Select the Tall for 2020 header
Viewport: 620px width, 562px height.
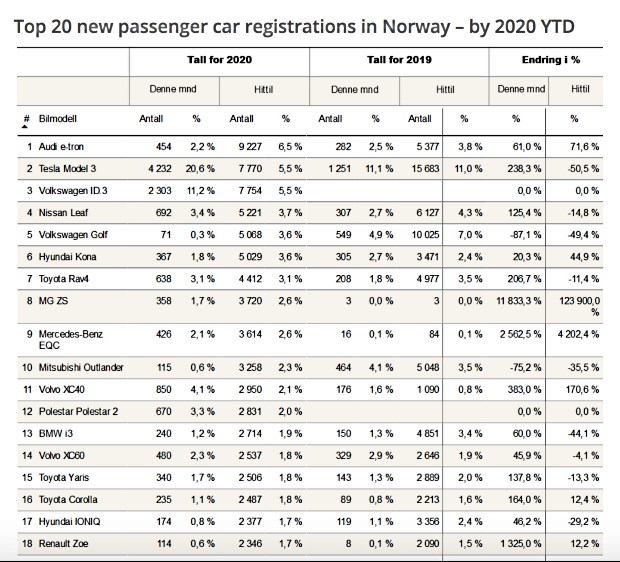coord(221,60)
